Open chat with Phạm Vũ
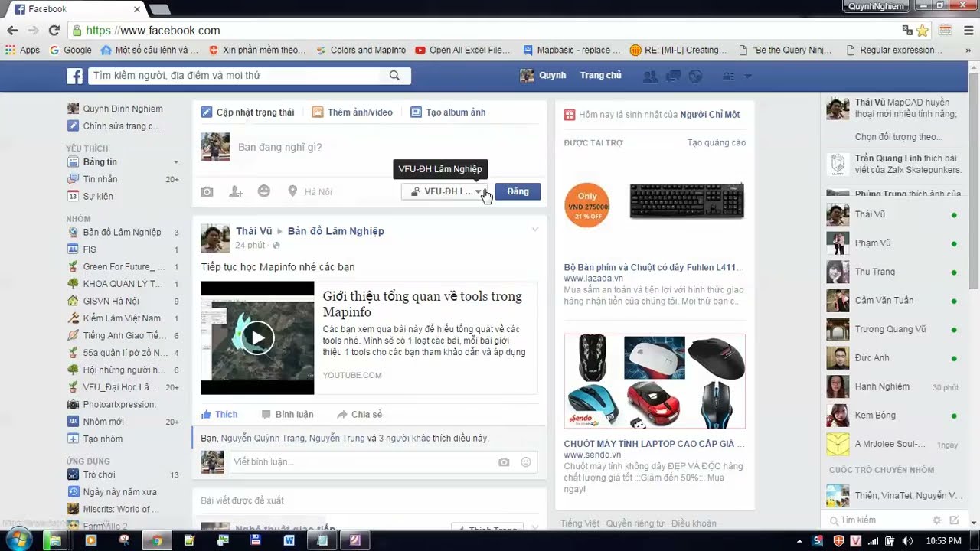 coord(892,243)
